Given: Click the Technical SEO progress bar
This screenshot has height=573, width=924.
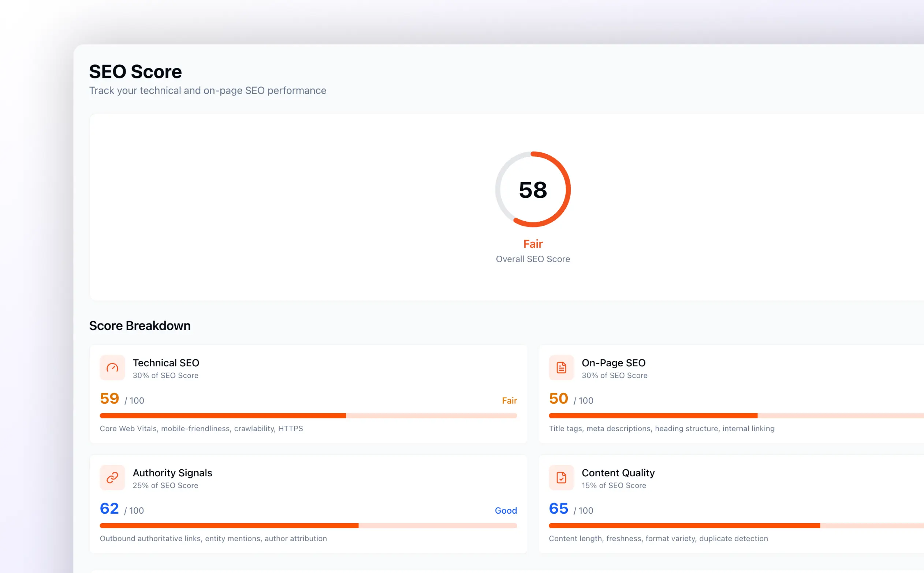Looking at the screenshot, I should coord(308,416).
